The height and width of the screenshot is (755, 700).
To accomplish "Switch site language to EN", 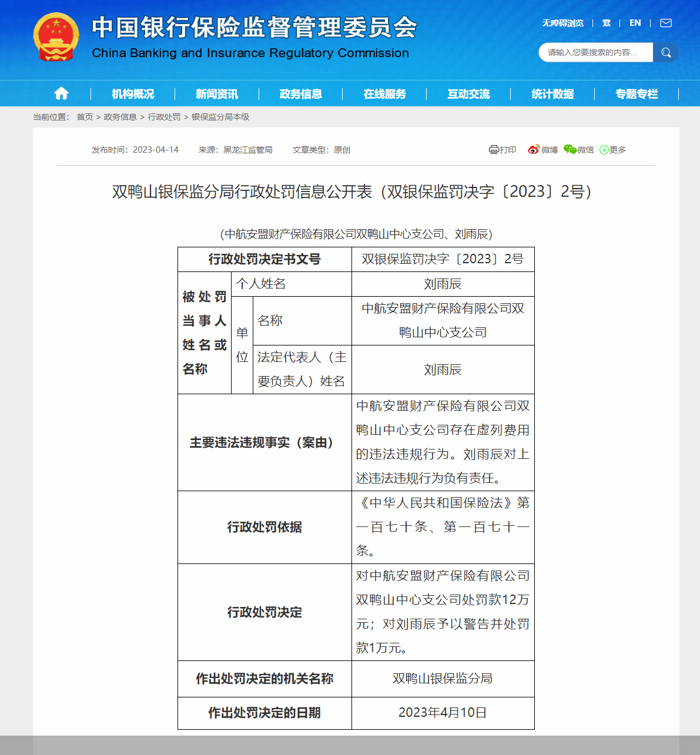I will [635, 23].
